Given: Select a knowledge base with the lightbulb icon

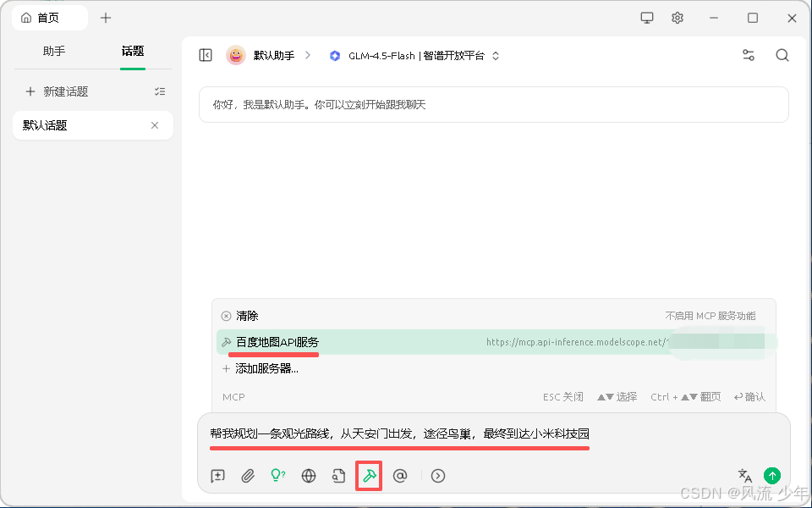Looking at the screenshot, I should click(278, 476).
